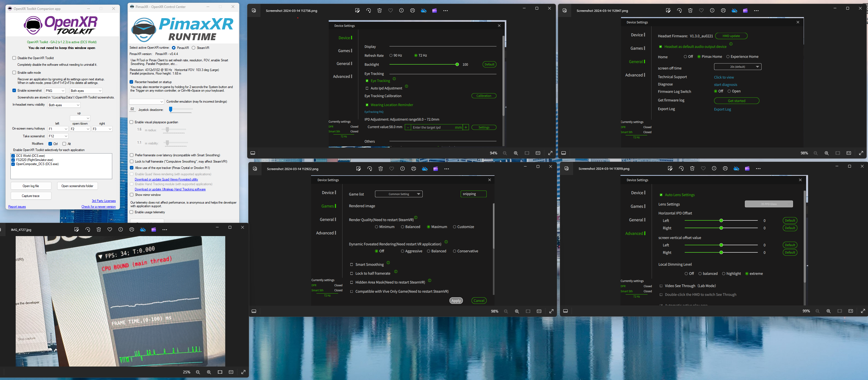Image resolution: width=868 pixels, height=380 pixels.
Task: Rotate the IMG_4727.jpg photo
Action: coord(88,229)
